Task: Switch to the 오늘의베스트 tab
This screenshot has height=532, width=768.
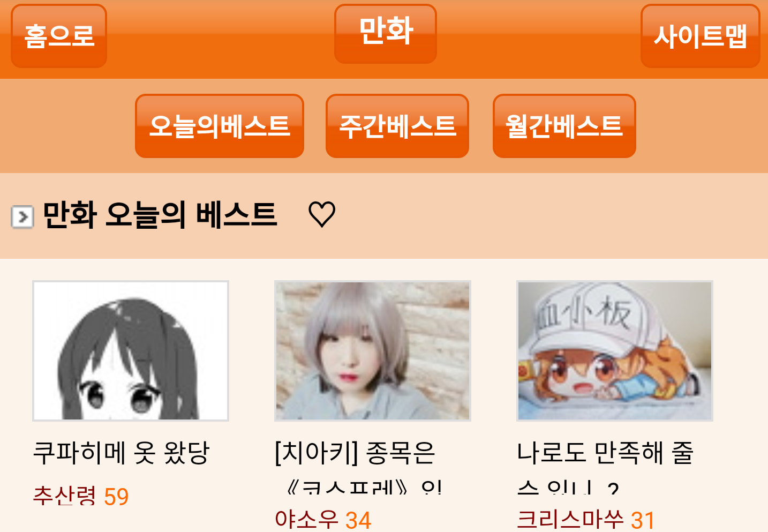Action: pos(220,126)
